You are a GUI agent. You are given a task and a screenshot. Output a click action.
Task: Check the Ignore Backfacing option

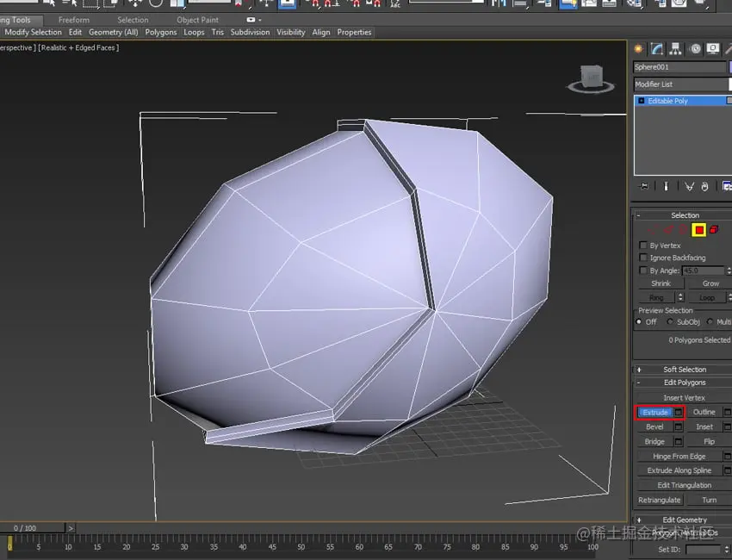(643, 258)
